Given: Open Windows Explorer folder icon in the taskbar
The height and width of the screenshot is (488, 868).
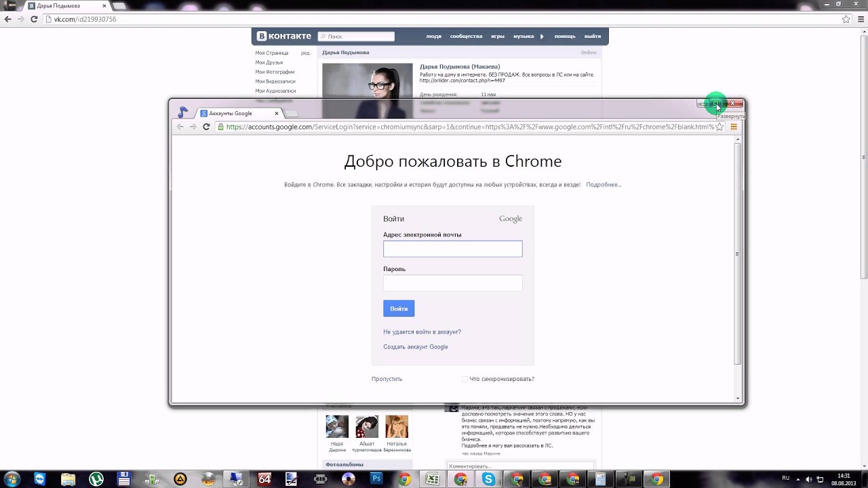Looking at the screenshot, I should pyautogui.click(x=68, y=479).
